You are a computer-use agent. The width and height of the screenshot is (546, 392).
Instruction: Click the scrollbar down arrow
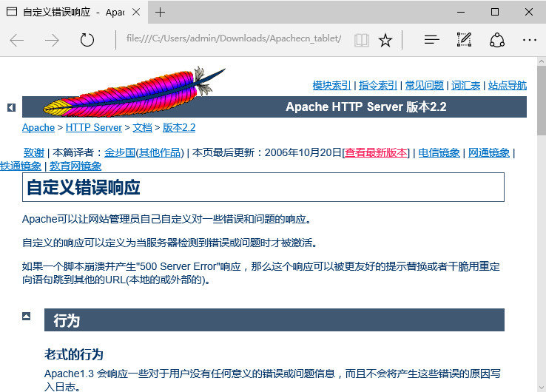click(x=542, y=388)
